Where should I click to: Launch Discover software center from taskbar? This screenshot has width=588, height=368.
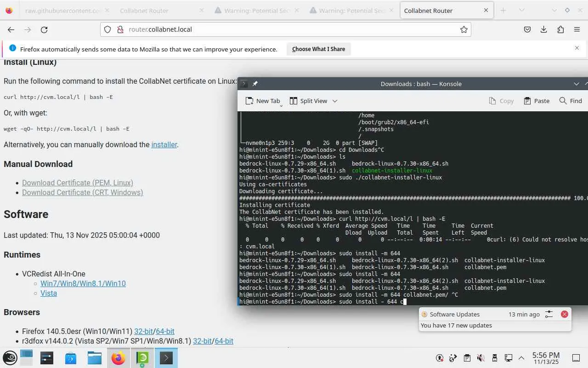[x=71, y=358]
